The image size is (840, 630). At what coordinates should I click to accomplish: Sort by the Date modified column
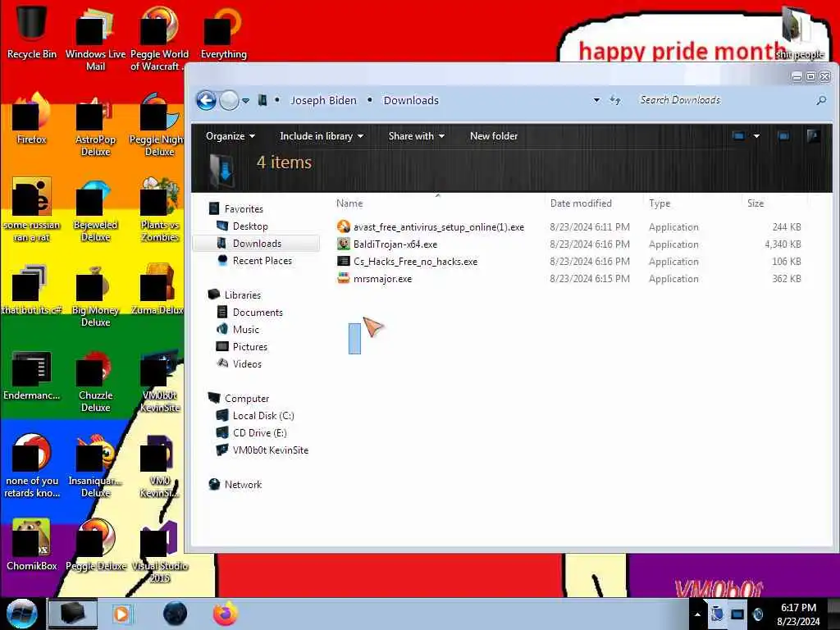[x=581, y=203]
